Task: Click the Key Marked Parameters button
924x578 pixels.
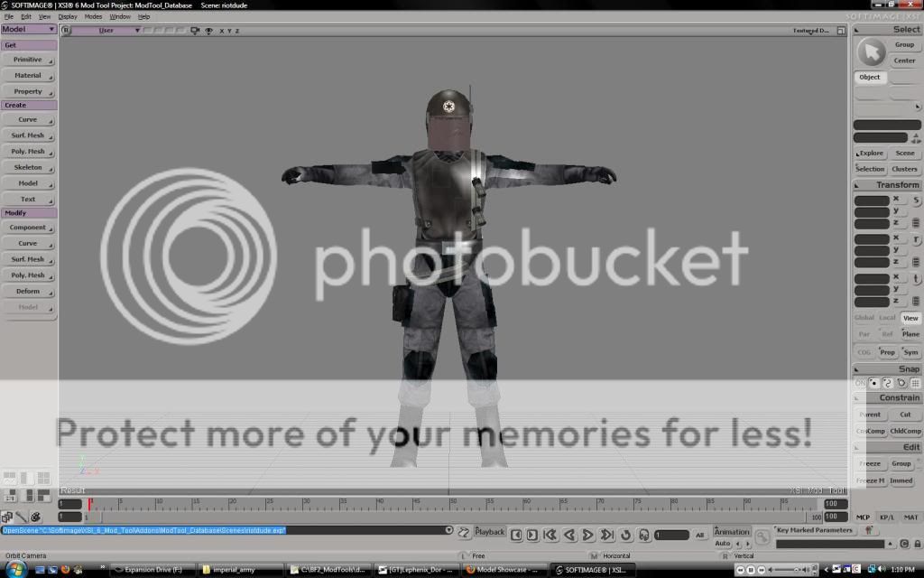Action: coord(815,531)
